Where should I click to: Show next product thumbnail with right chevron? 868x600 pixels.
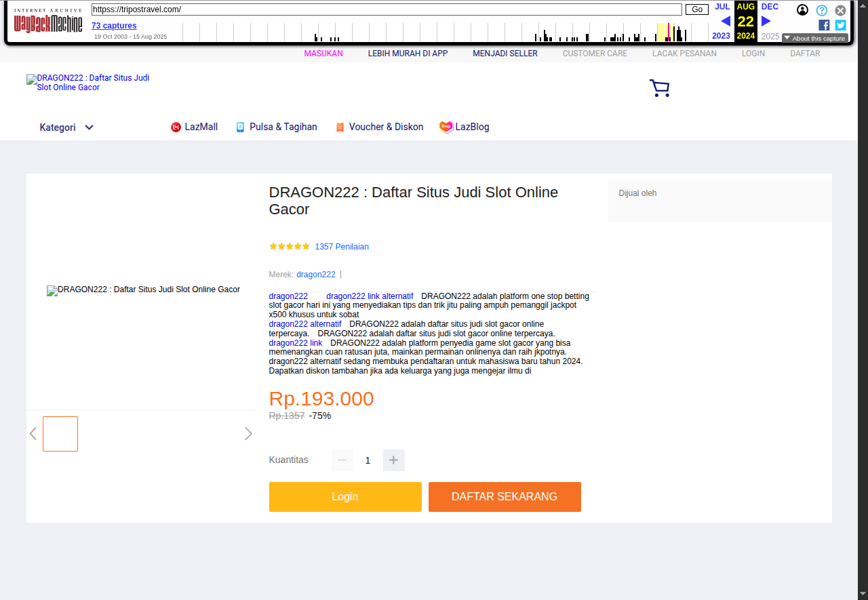pos(248,434)
